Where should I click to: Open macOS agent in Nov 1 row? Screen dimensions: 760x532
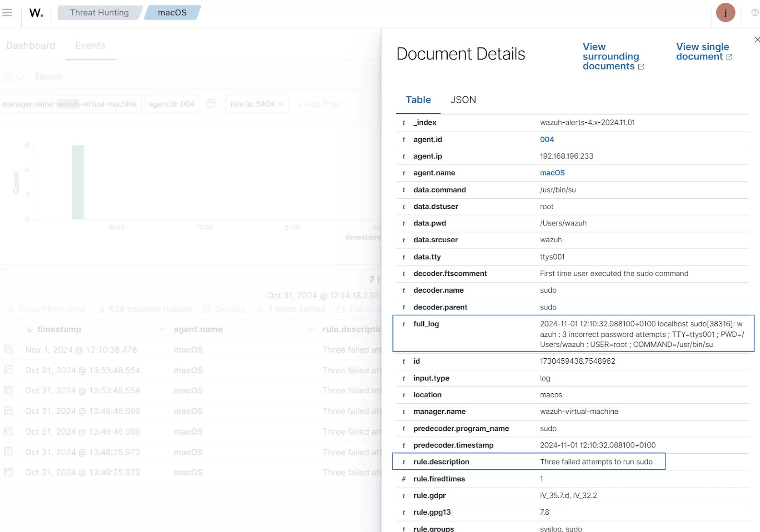coord(188,350)
